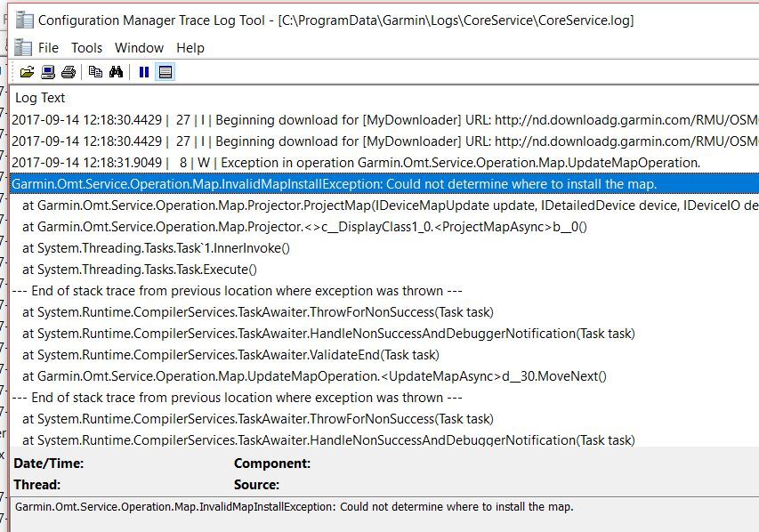The width and height of the screenshot is (759, 532).
Task: Open the Window menu
Action: 140,48
